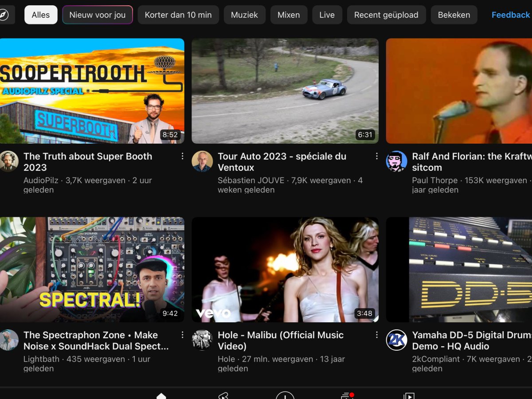Image resolution: width=532 pixels, height=399 pixels.
Task: Select the Mixen filter chip
Action: [x=289, y=15]
